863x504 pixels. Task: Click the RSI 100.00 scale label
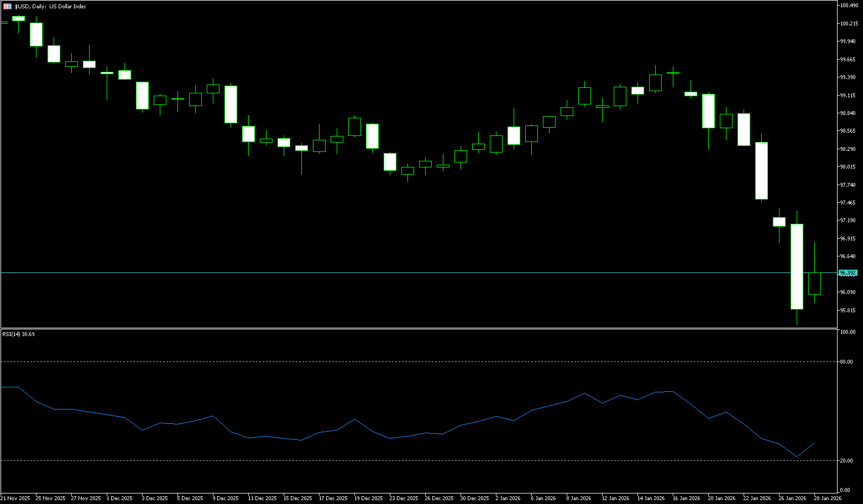pos(847,332)
